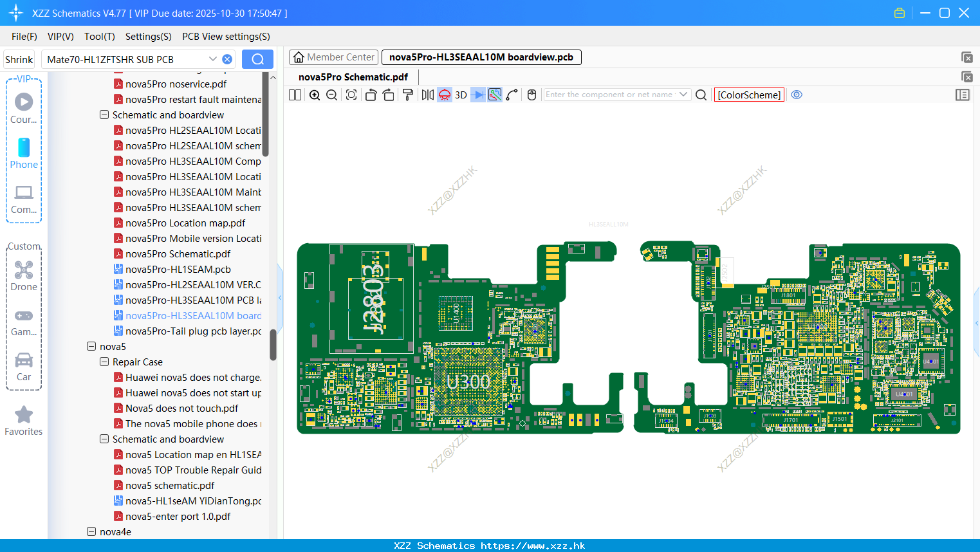
Task: Select the Phone category
Action: pyautogui.click(x=24, y=153)
